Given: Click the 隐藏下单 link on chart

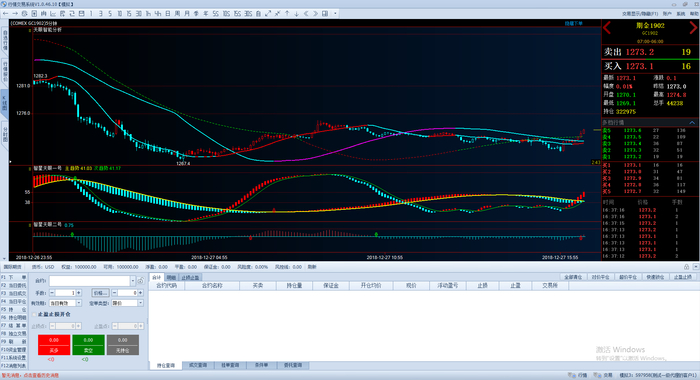Looking at the screenshot, I should pos(574,23).
